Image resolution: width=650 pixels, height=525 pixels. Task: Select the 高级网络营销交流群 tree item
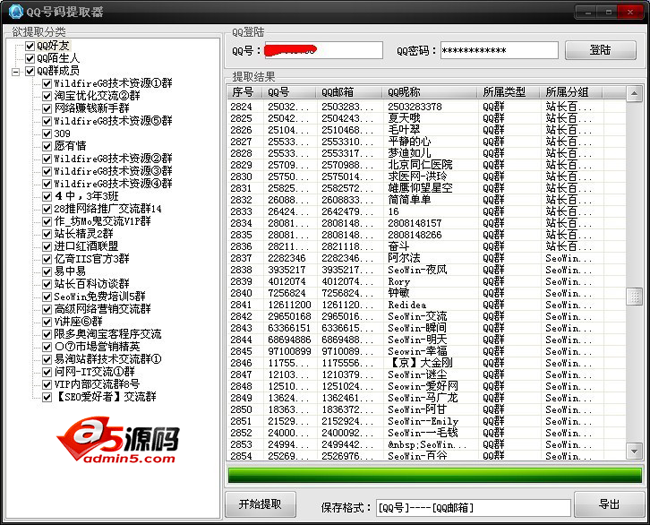[x=102, y=309]
